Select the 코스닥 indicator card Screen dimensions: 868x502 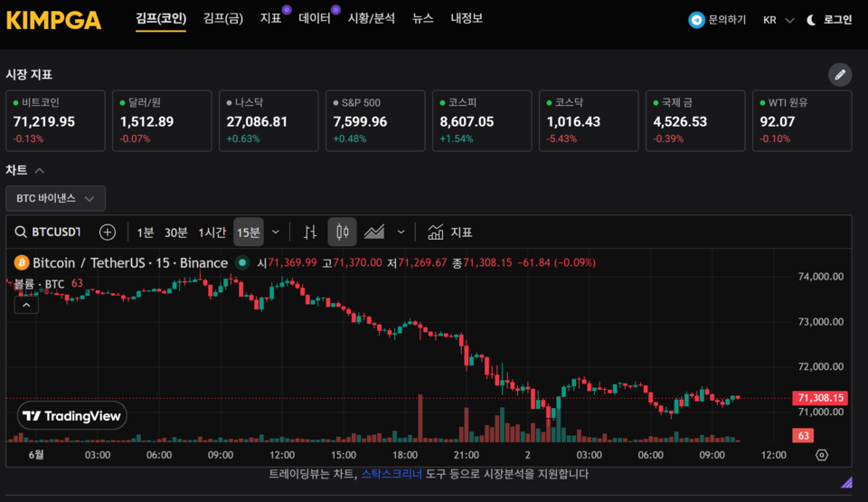pos(589,121)
